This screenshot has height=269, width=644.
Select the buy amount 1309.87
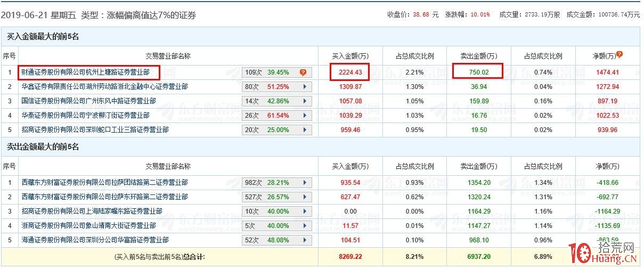click(x=350, y=87)
